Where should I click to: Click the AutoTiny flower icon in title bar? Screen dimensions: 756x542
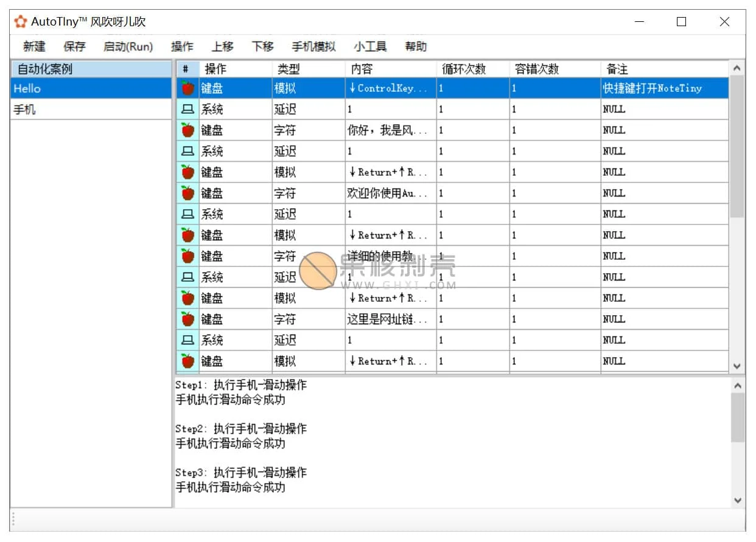coord(21,22)
